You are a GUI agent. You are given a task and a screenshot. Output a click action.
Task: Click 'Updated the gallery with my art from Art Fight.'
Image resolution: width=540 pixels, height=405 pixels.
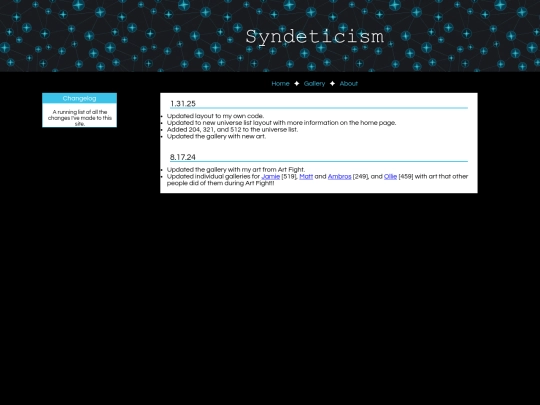pos(236,169)
